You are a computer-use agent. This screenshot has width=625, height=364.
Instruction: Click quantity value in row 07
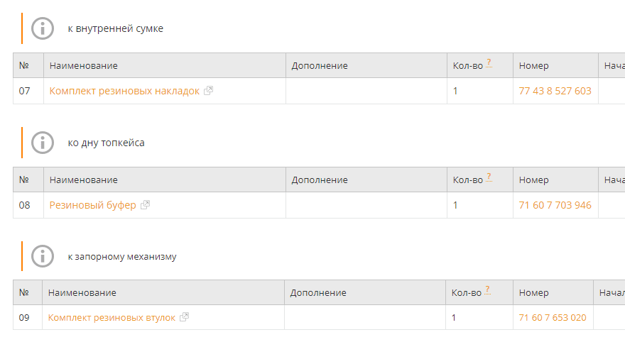pos(455,91)
